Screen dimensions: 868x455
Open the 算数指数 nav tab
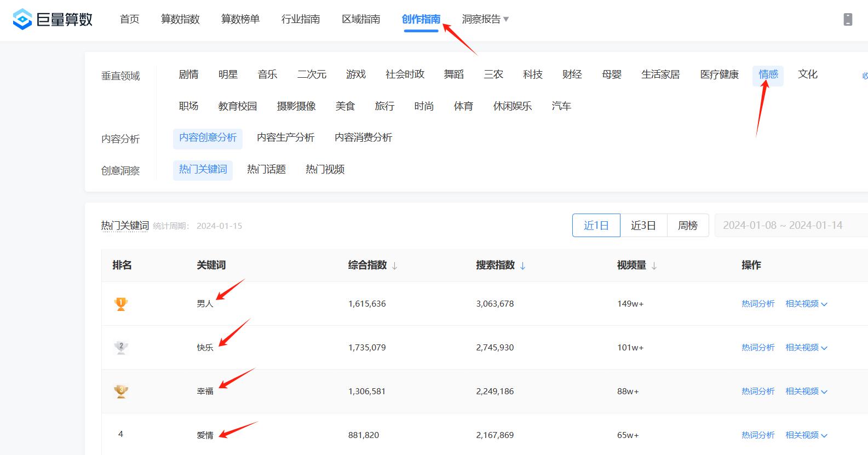(180, 19)
